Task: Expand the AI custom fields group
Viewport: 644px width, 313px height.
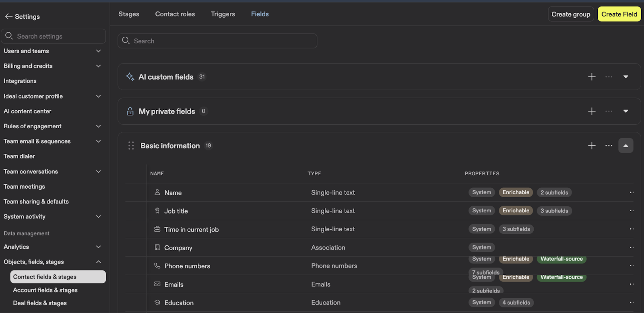Action: click(x=625, y=77)
